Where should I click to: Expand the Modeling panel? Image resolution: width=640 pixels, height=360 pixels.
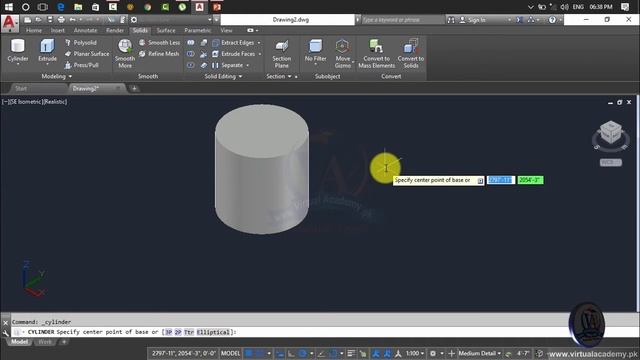57,76
